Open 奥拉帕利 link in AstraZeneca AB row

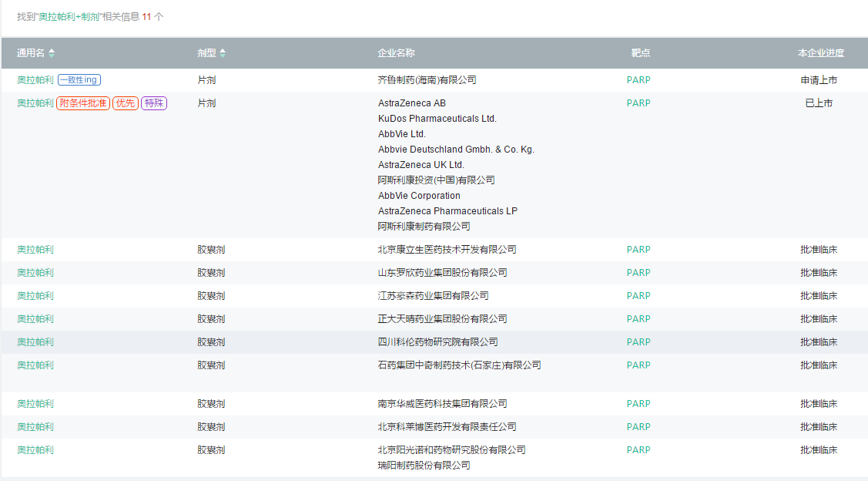[x=35, y=103]
